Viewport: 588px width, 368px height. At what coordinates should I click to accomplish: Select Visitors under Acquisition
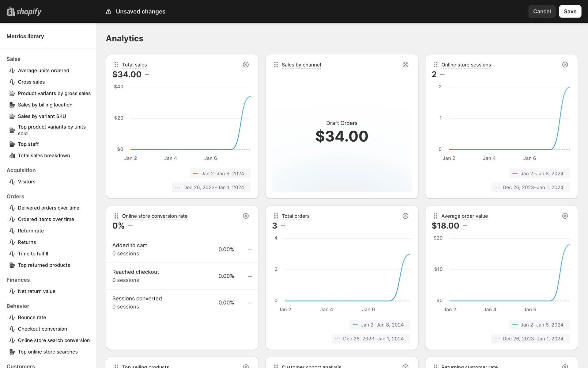point(27,182)
